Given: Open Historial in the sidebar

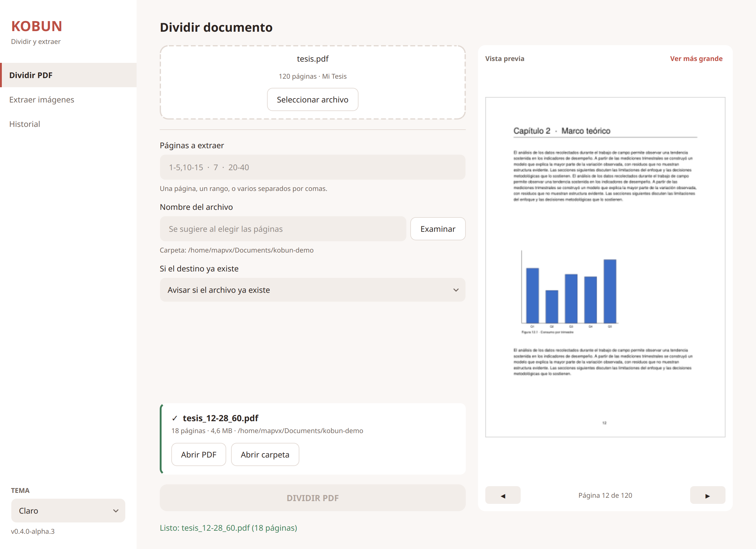Looking at the screenshot, I should (68, 124).
